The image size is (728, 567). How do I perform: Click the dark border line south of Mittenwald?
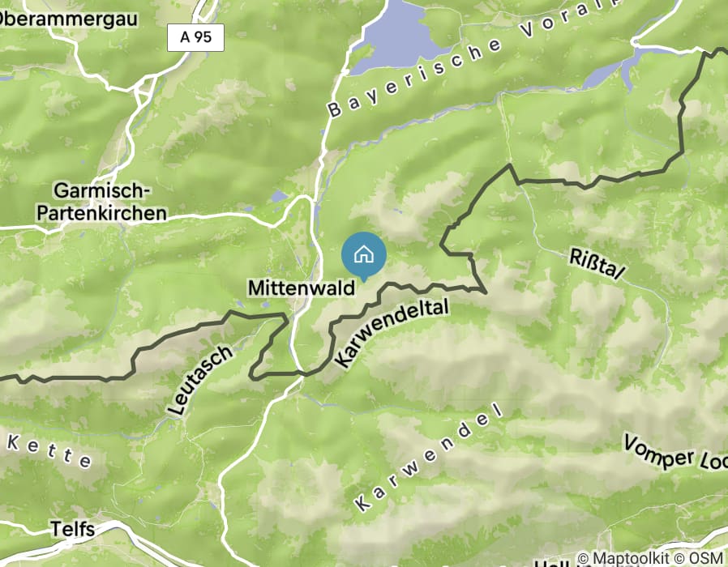tap(279, 373)
